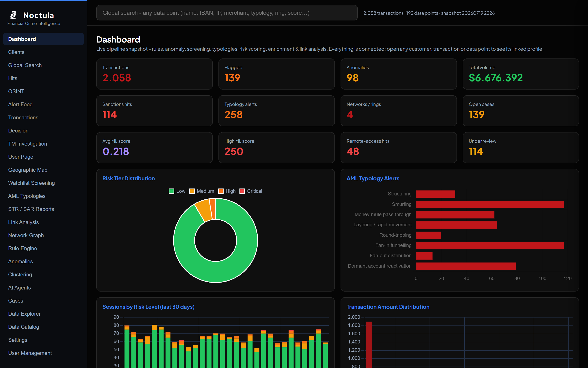Open the Anomalies 98 stat card
Viewport: 588px width, 368px height.
click(399, 74)
